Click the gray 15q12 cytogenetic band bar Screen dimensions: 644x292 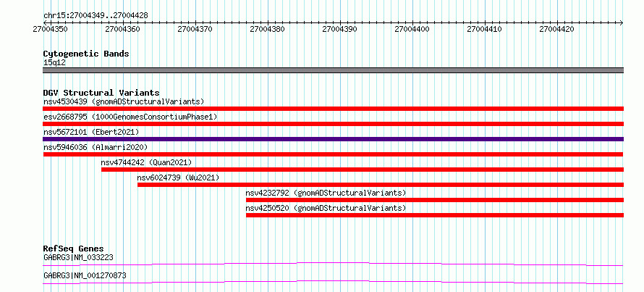coord(333,70)
